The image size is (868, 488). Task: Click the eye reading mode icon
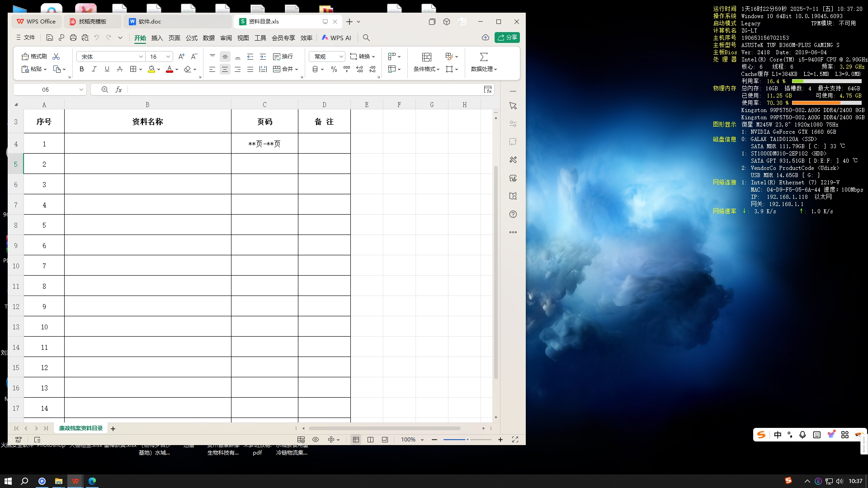[316, 440]
